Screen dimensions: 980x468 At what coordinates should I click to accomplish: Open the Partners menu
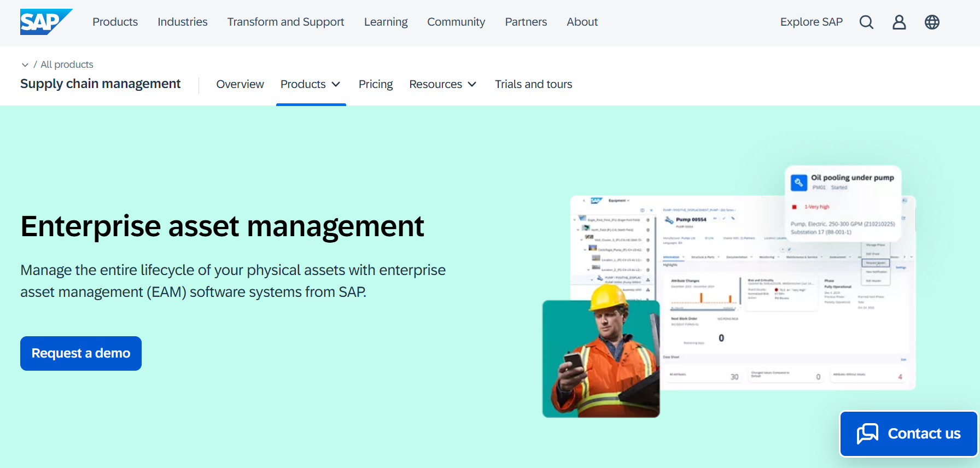pos(526,22)
